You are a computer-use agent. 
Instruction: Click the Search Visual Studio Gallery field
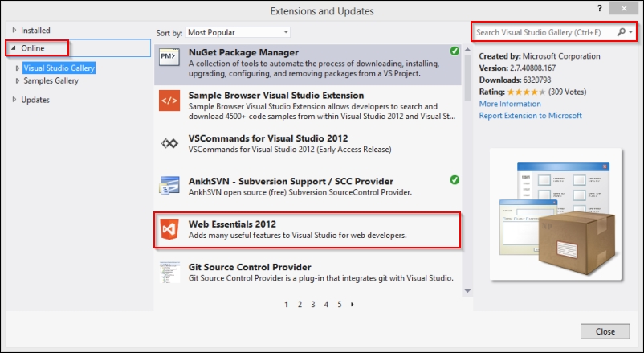[542, 33]
